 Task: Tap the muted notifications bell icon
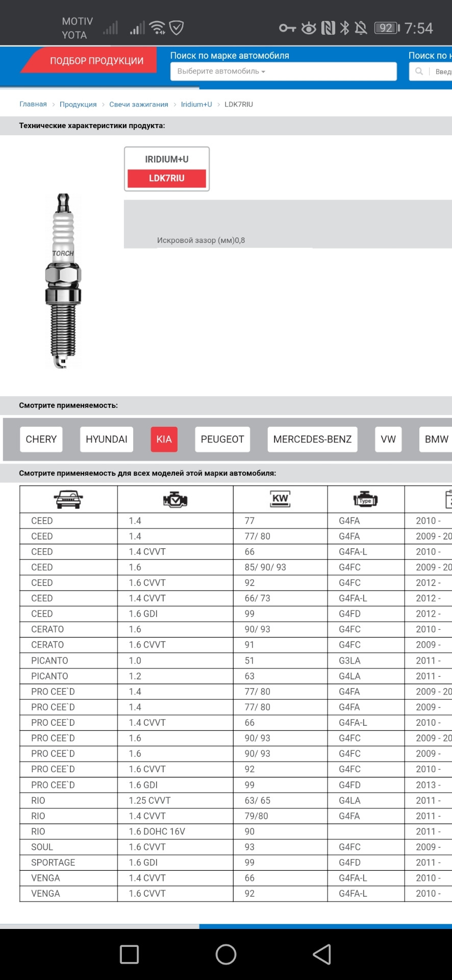coord(361,28)
